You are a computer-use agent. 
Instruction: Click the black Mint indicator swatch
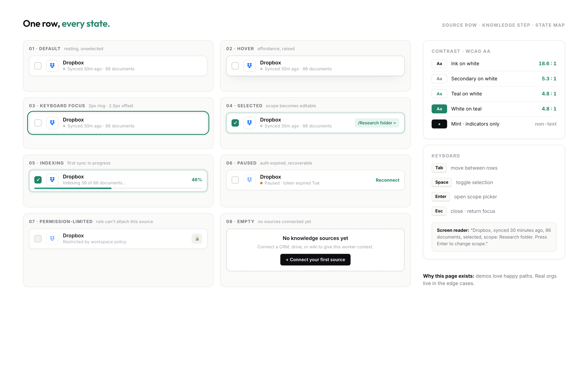(439, 124)
